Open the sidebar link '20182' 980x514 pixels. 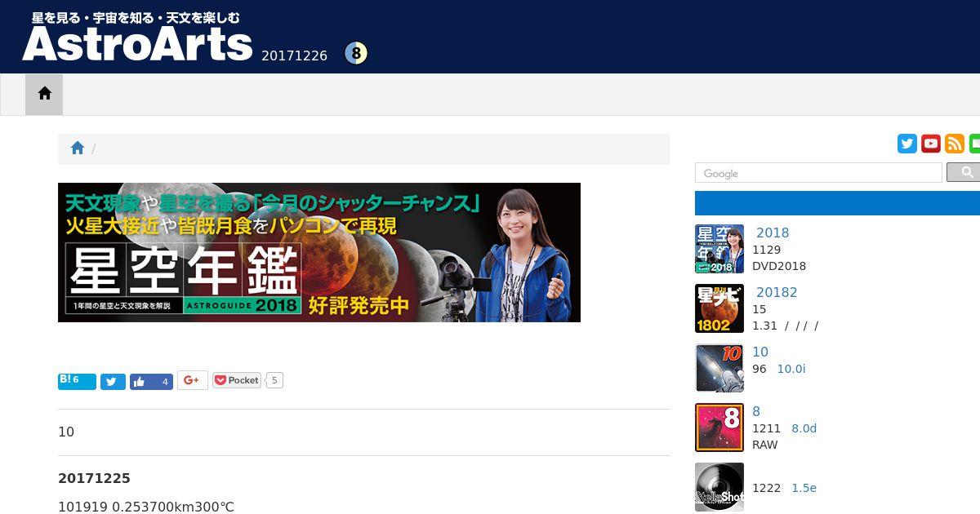tap(777, 292)
